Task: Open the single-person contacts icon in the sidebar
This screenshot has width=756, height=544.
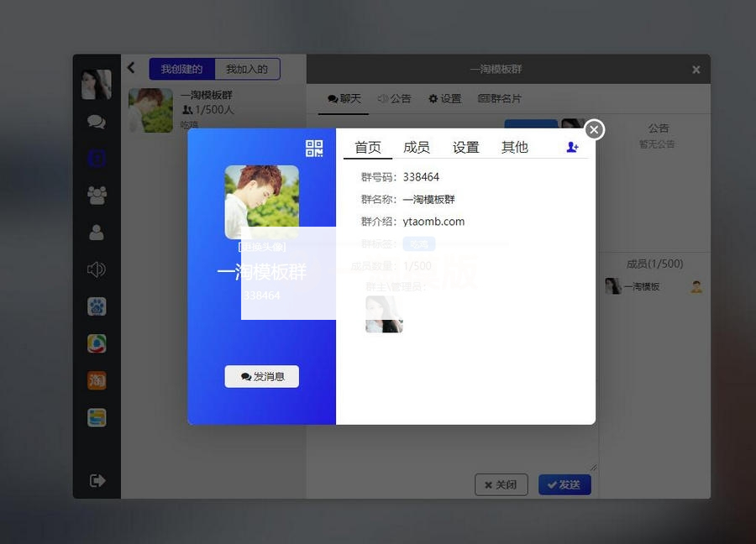Action: [x=96, y=232]
